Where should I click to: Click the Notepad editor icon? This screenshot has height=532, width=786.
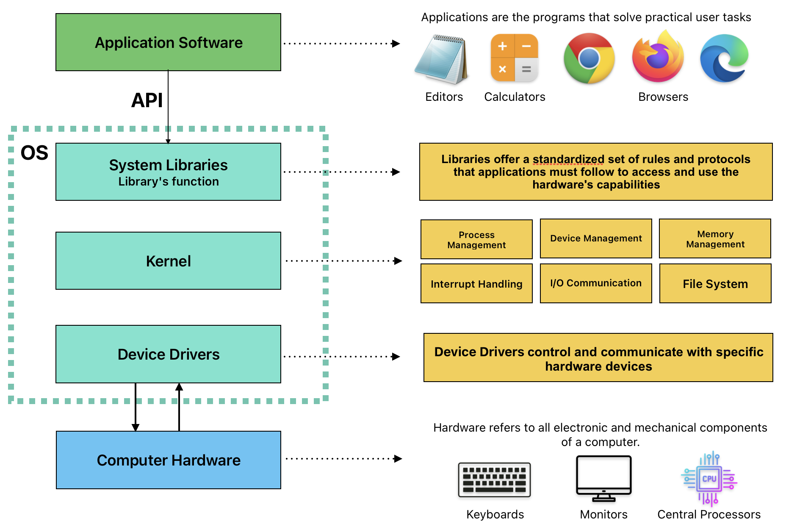click(443, 57)
